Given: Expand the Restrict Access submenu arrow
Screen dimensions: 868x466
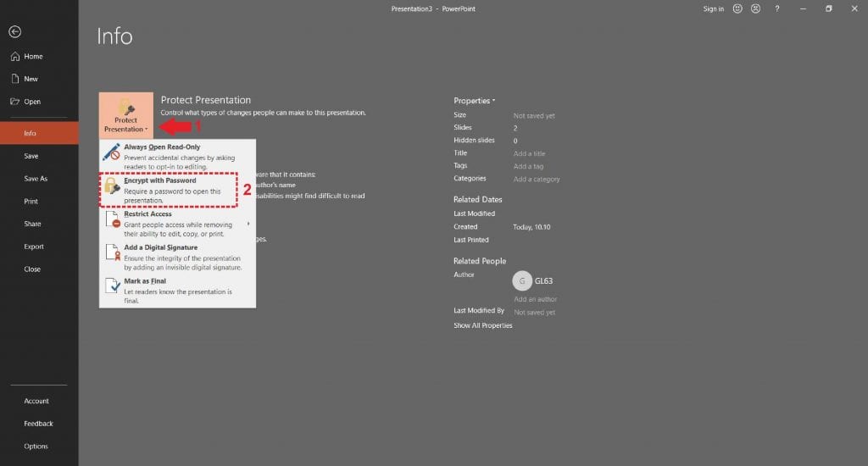Looking at the screenshot, I should 248,224.
